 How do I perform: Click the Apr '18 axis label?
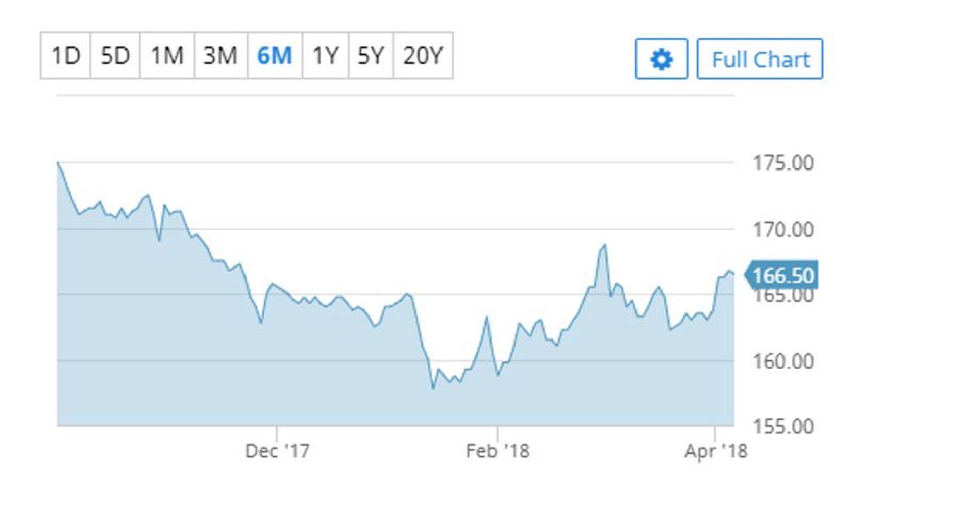coord(716,451)
